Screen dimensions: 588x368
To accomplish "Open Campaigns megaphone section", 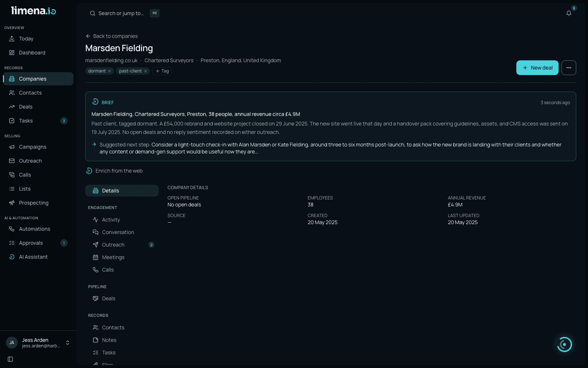I will (x=38, y=147).
